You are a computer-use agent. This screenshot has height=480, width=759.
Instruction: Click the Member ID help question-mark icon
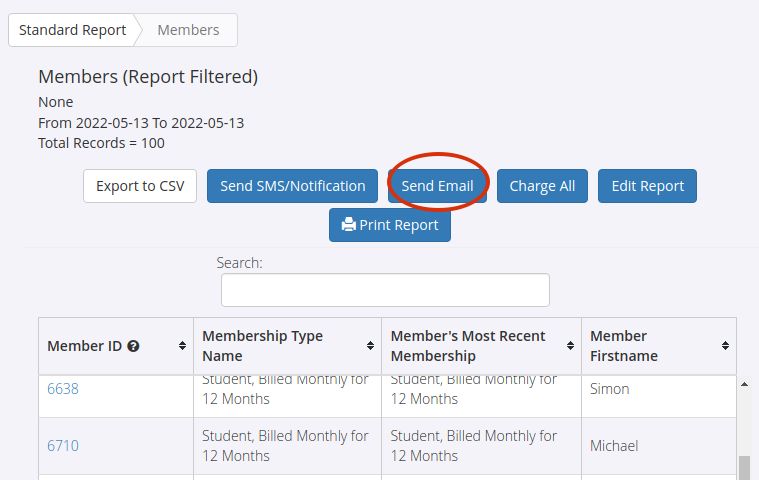133,346
